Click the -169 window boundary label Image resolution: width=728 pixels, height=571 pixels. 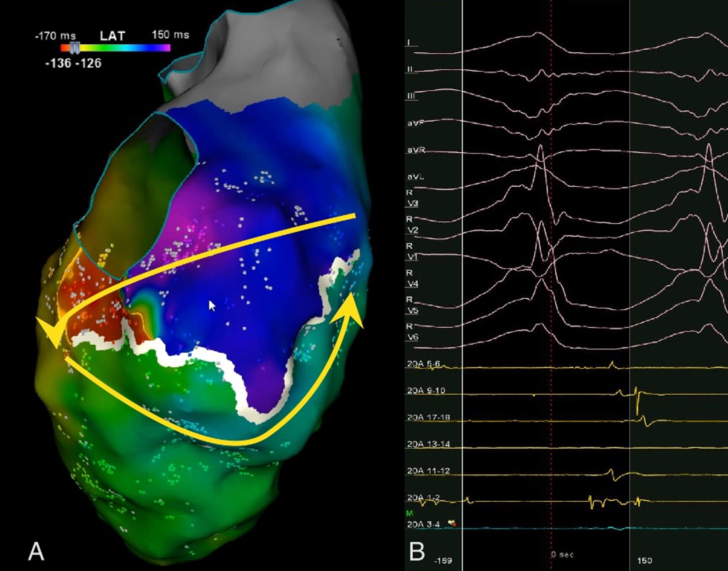click(442, 561)
